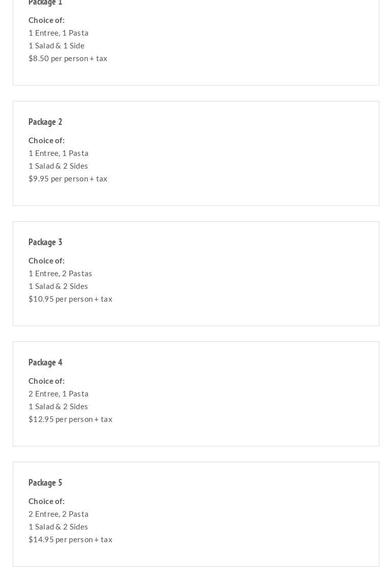
Task: Click "1 Entree, 1 Pasta" in Package 2
Action: (59, 153)
